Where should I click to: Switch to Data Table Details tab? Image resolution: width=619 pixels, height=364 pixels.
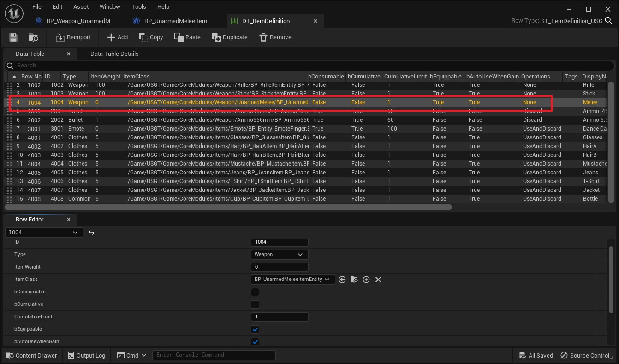(114, 54)
